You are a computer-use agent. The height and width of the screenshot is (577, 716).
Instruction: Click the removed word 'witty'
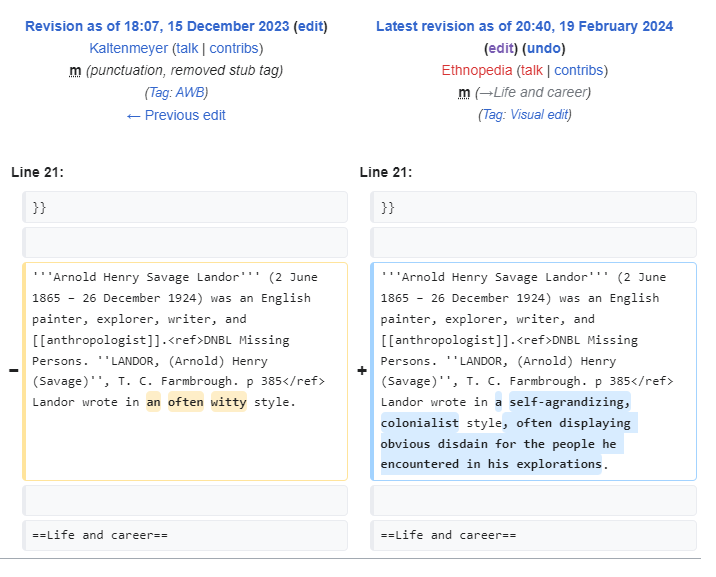pos(229,402)
